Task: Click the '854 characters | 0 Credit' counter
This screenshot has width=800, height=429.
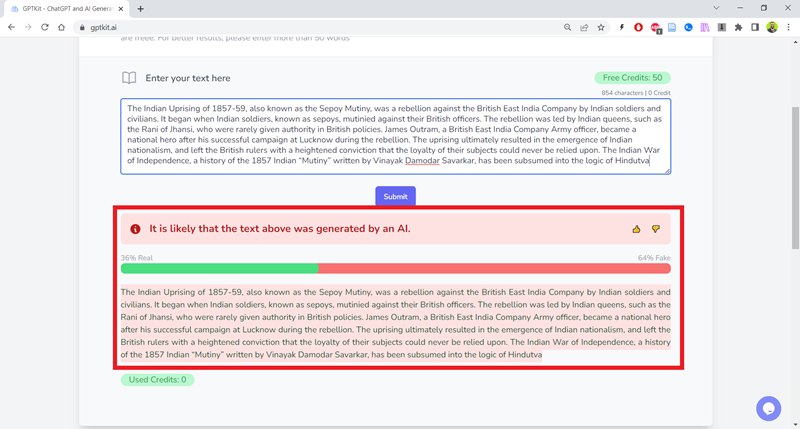Action: tap(636, 93)
